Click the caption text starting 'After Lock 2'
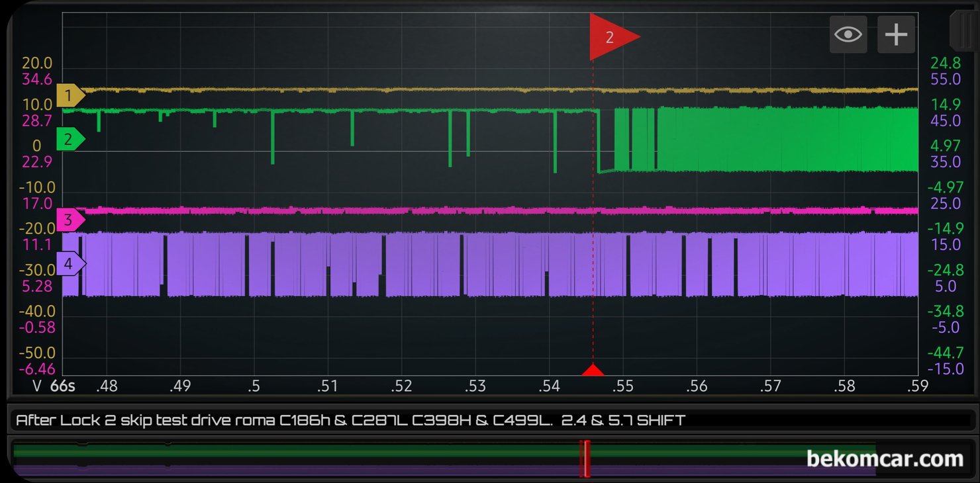 350,420
